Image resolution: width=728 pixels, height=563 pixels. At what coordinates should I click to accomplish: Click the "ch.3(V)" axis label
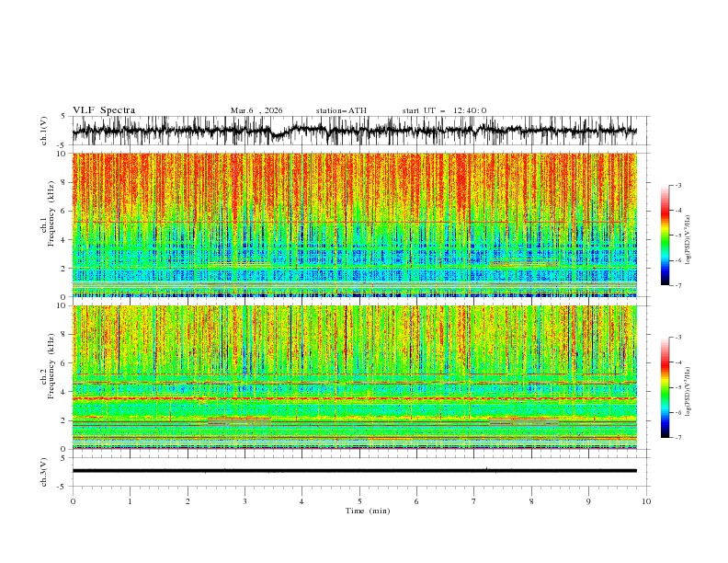(43, 472)
